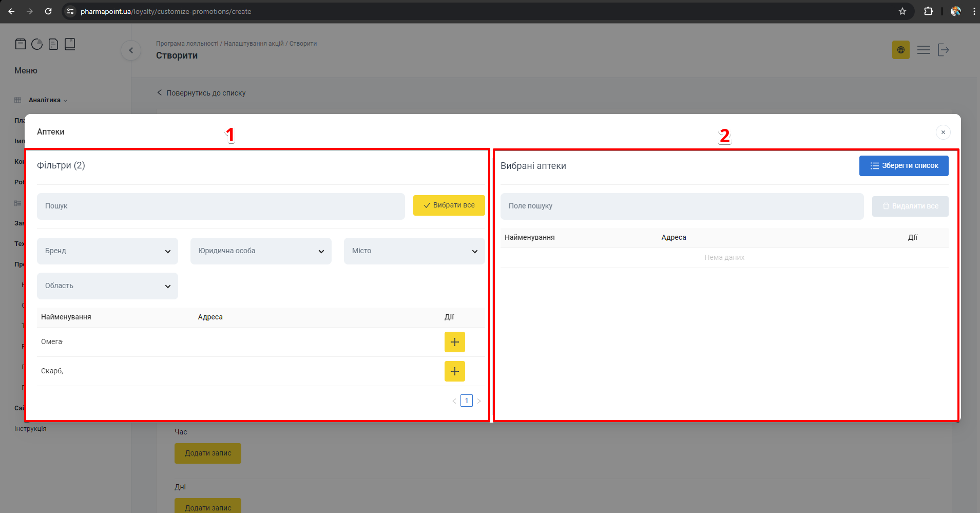980x513 pixels.
Task: Select page 1 in pagination
Action: coord(466,401)
